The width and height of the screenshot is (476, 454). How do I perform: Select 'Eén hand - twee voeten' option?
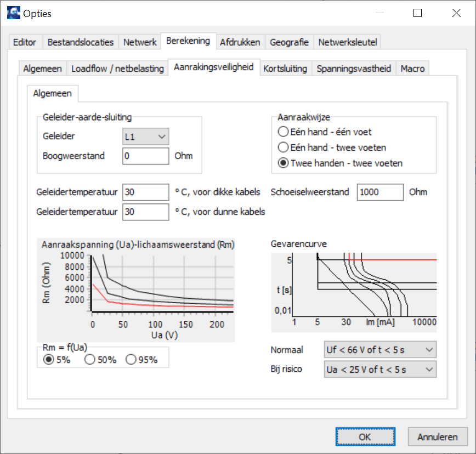click(283, 147)
